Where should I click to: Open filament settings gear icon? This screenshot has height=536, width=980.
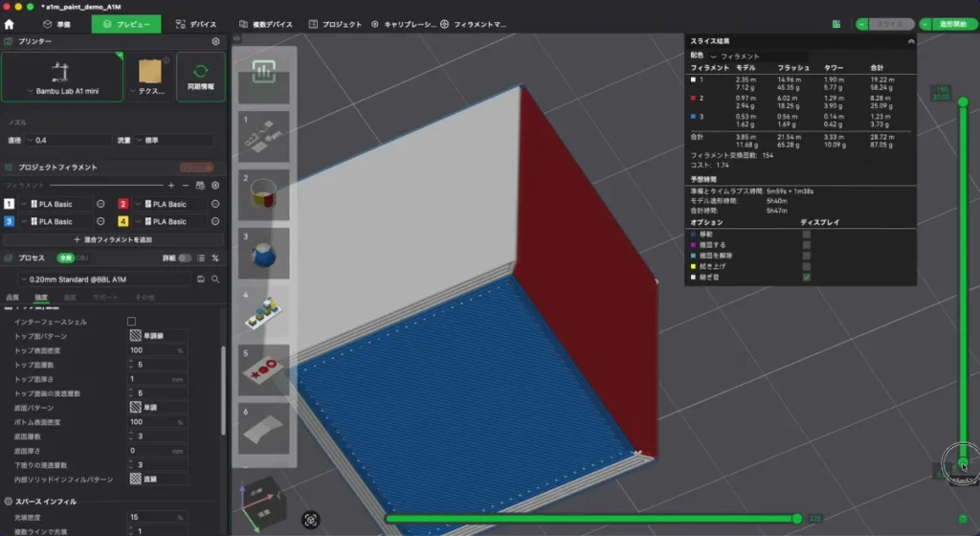[215, 186]
